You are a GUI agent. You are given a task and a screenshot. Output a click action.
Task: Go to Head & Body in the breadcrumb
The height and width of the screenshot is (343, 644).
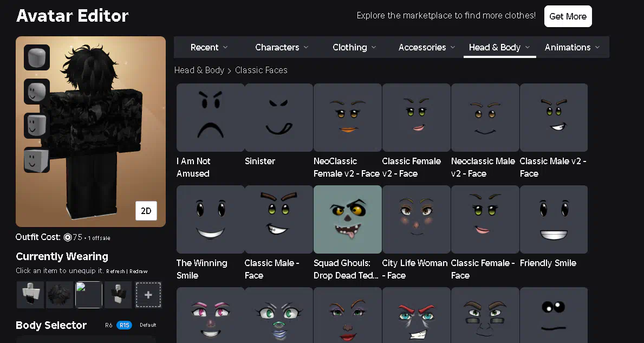pyautogui.click(x=199, y=70)
